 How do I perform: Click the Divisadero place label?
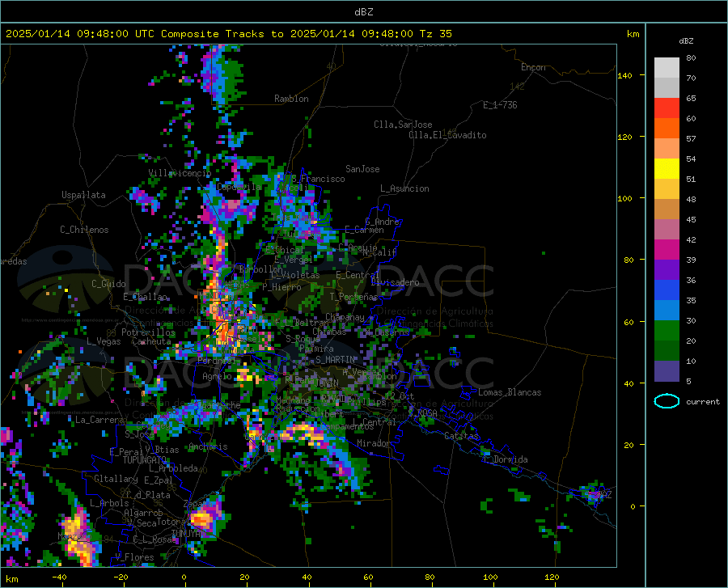click(x=395, y=282)
